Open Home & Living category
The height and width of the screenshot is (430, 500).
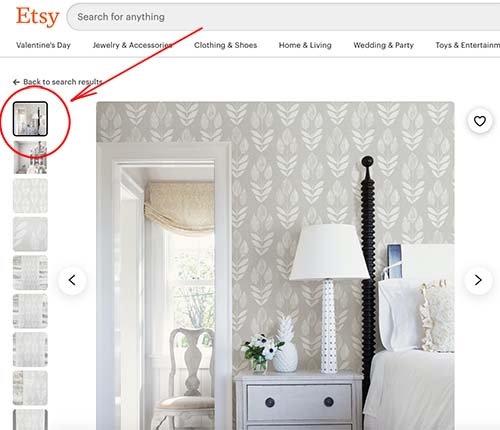point(305,45)
